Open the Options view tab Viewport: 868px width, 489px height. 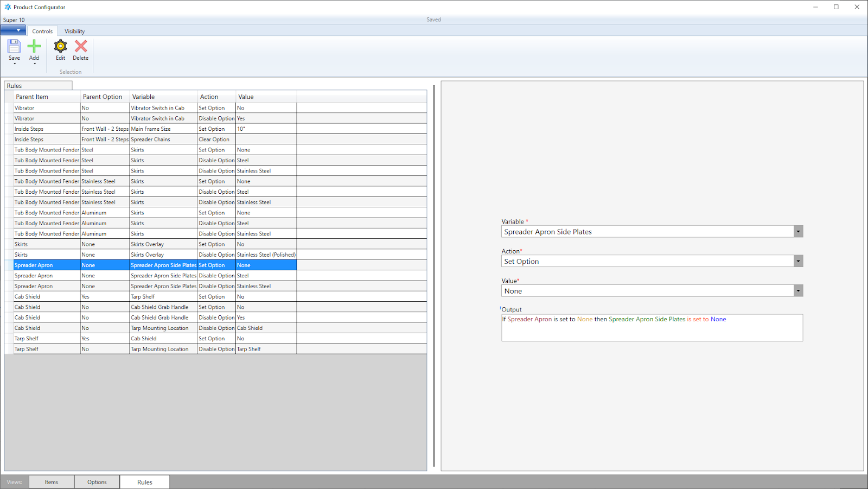point(97,482)
